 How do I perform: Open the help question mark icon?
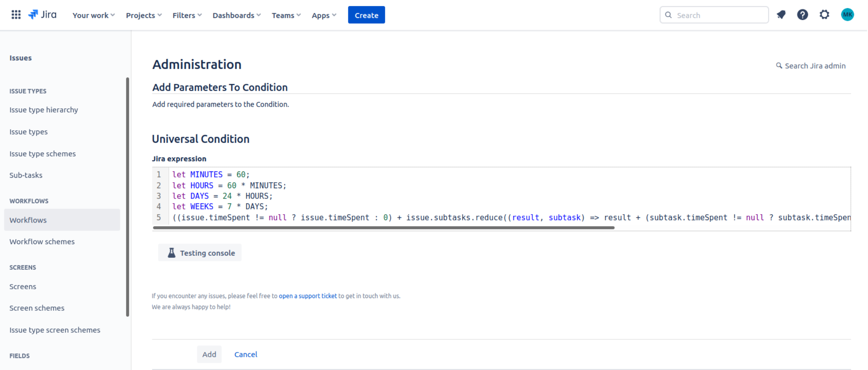(x=802, y=15)
